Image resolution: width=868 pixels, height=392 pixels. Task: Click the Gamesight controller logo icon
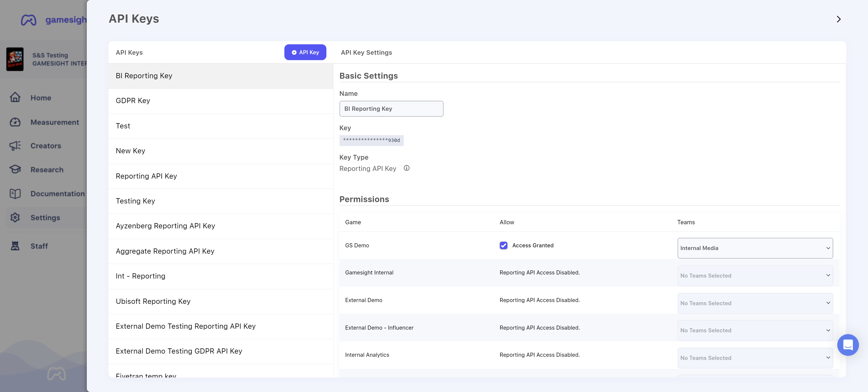[29, 20]
